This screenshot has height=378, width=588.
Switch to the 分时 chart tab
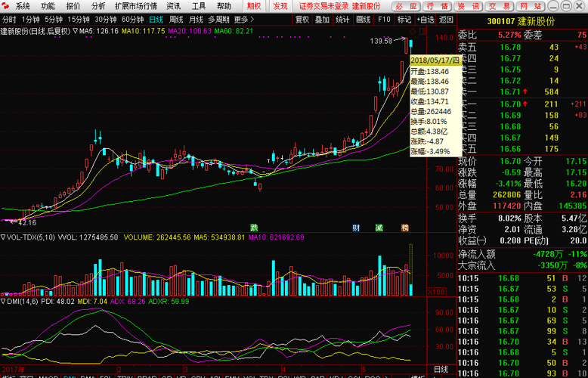point(9,19)
